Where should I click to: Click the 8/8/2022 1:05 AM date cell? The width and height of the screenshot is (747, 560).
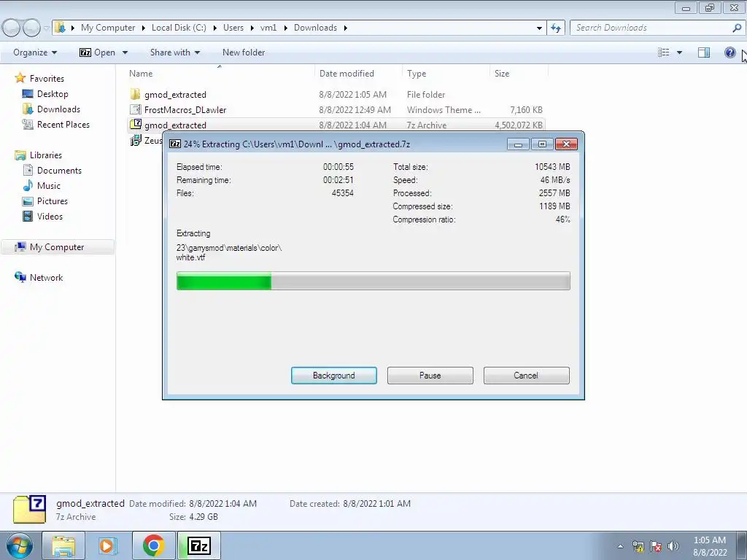[x=352, y=94]
